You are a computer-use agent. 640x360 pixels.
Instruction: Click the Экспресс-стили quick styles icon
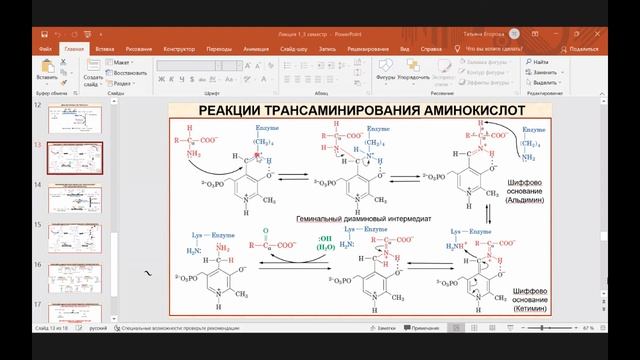[444, 65]
